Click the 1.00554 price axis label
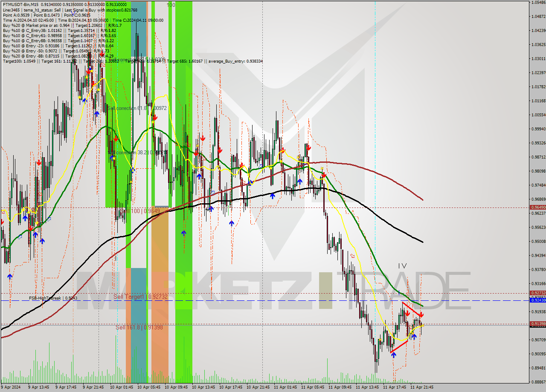Viewport: 546px width, 392px height. click(x=539, y=115)
